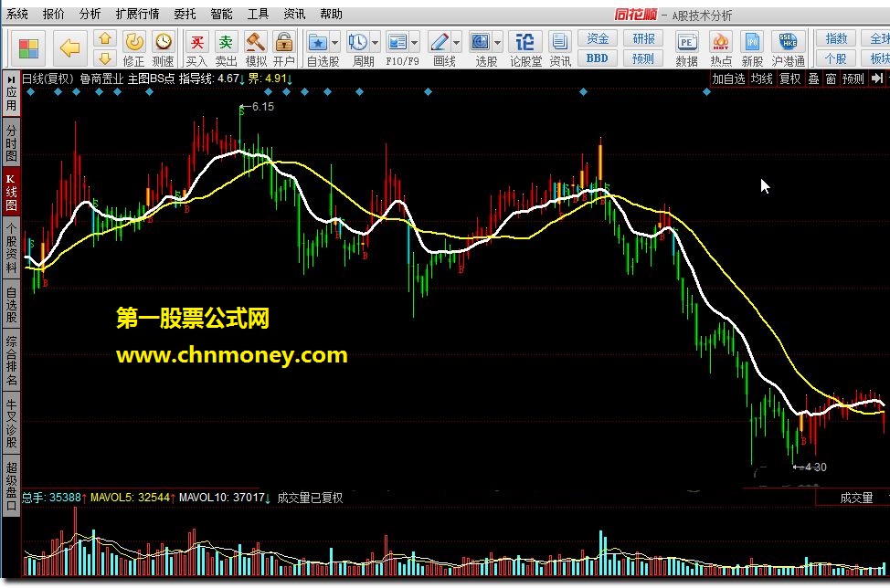This screenshot has height=588, width=890.
Task: Open the 牛叉诊股 sidebar tab
Action: click(11, 423)
